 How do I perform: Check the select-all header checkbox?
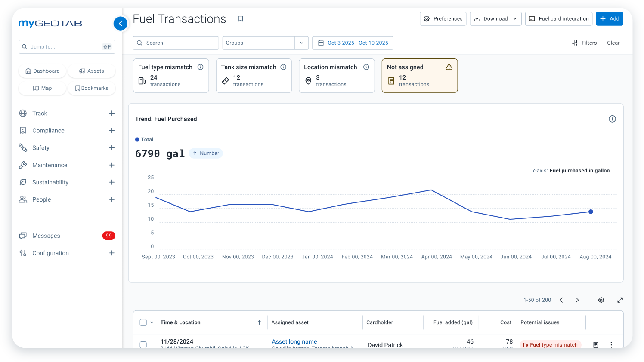click(143, 322)
